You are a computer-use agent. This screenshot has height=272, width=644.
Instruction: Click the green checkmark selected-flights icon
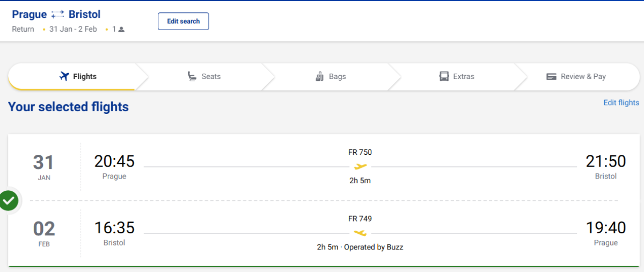(9, 201)
